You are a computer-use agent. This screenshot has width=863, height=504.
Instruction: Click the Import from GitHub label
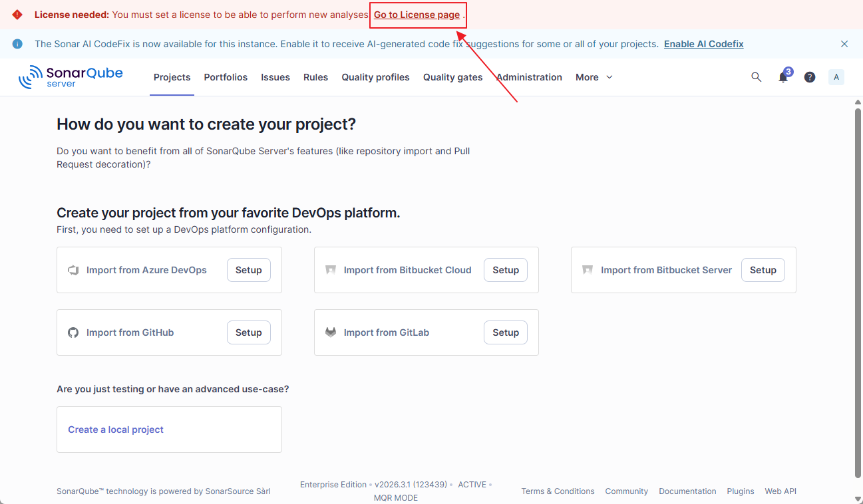tap(130, 332)
